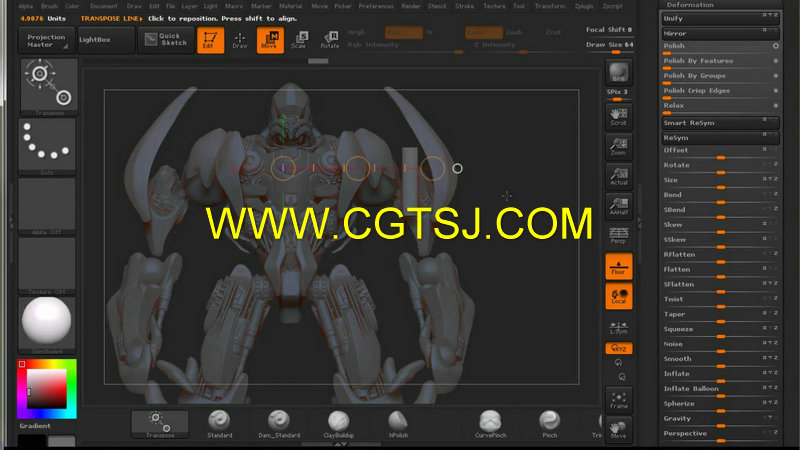Image resolution: width=800 pixels, height=450 pixels.
Task: Adjust the Twist slider
Action: (x=720, y=301)
